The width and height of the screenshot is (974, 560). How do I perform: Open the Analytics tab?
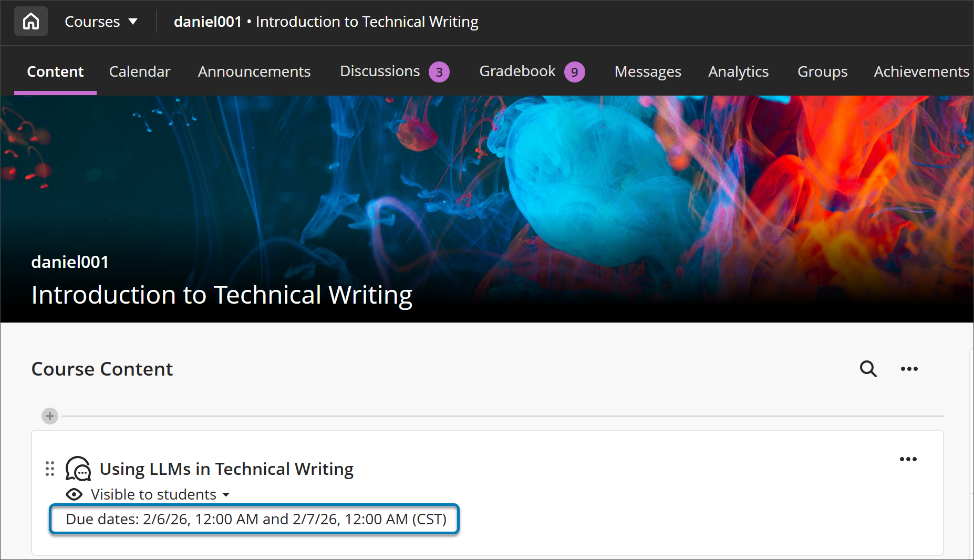click(738, 71)
